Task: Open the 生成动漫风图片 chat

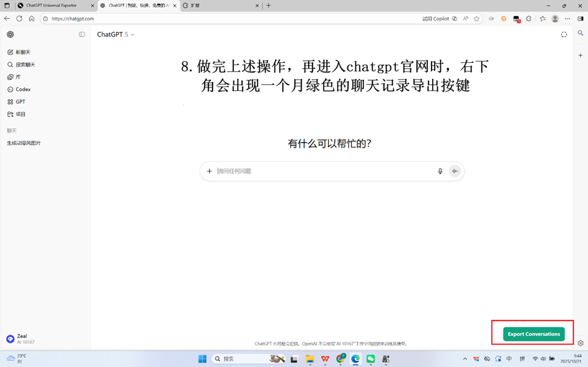Action: click(x=24, y=143)
